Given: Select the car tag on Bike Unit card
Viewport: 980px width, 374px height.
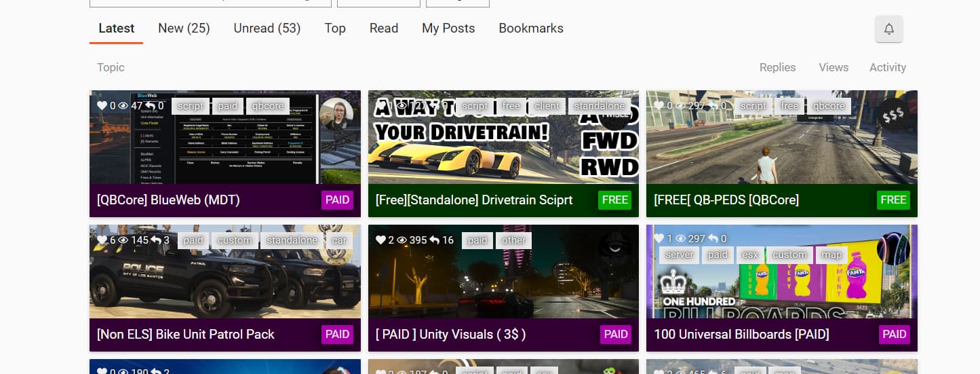Looking at the screenshot, I should 339,240.
